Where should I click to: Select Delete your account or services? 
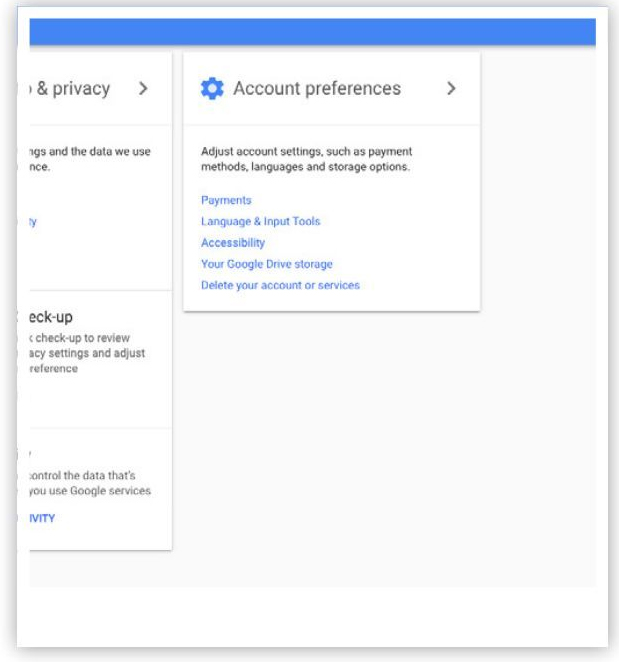pyautogui.click(x=280, y=285)
